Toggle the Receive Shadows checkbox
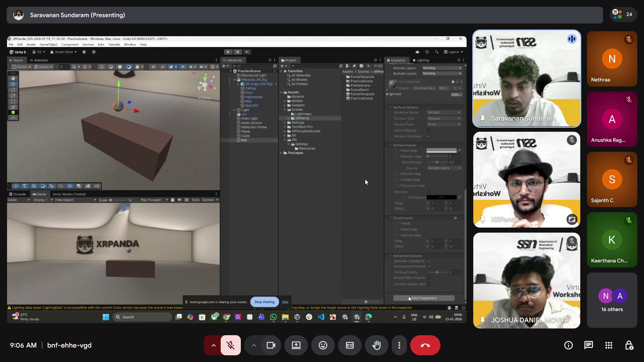Screen dimensions: 644x362 click(429, 136)
